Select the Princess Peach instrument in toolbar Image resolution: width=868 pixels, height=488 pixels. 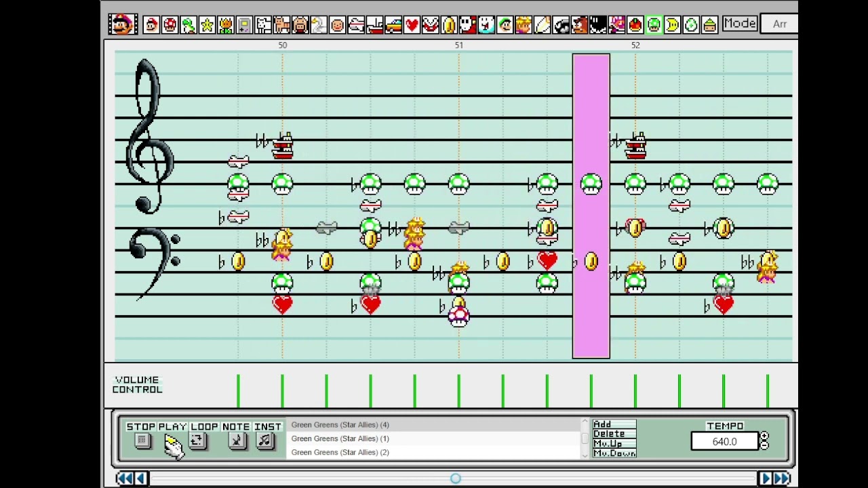(524, 25)
